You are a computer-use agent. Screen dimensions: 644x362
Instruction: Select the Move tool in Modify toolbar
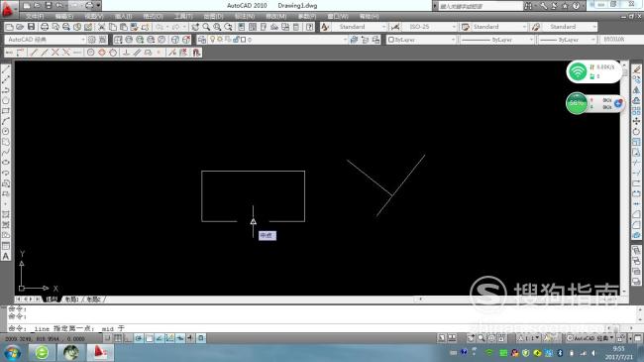pos(636,121)
